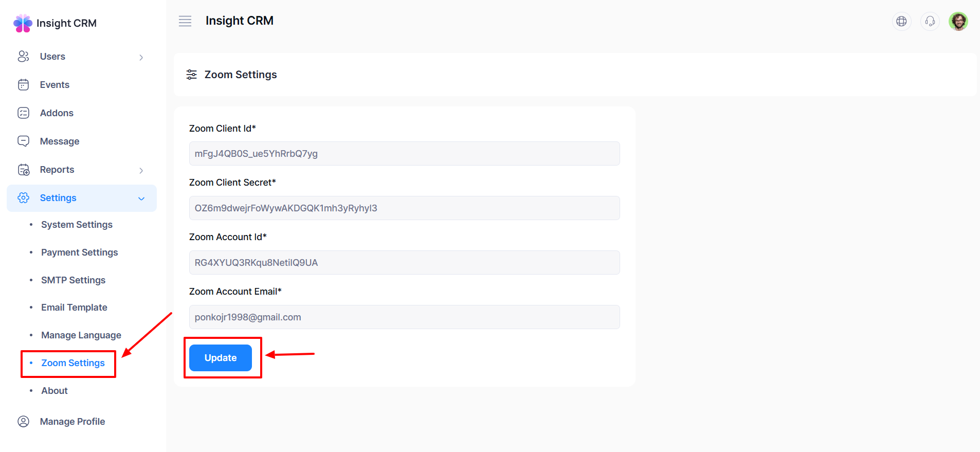
Task: Click the hamburger menu icon
Action: click(x=185, y=21)
